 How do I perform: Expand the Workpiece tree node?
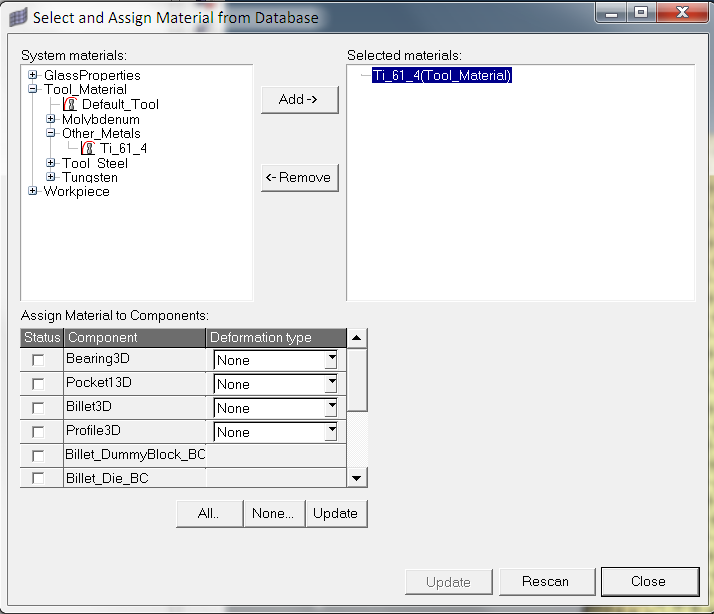pyautogui.click(x=32, y=191)
